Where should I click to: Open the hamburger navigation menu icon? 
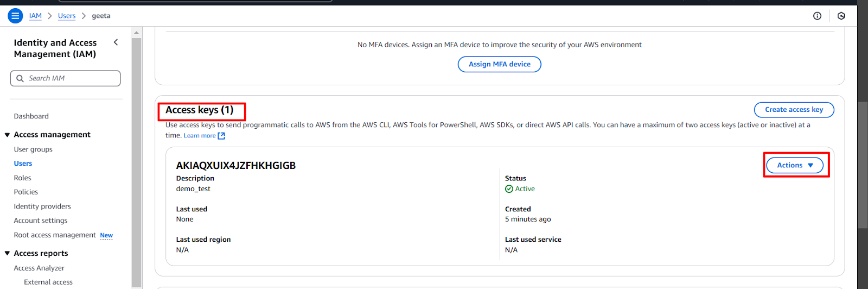tap(15, 16)
